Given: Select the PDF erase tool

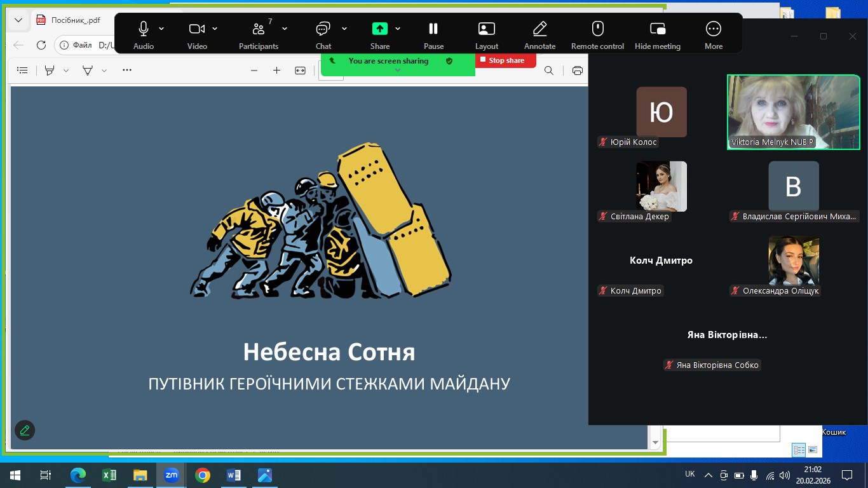Looking at the screenshot, I should pyautogui.click(x=88, y=71).
